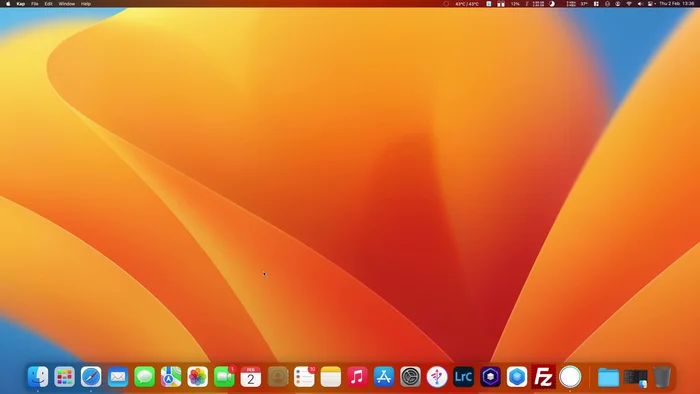Screen dimensions: 700x394
Task: Open the blue folder stack in Dock
Action: point(608,377)
